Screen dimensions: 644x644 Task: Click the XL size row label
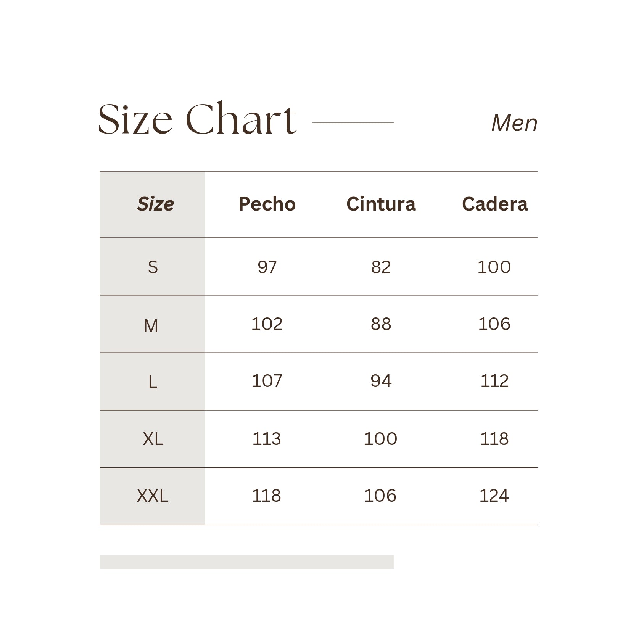click(x=153, y=439)
